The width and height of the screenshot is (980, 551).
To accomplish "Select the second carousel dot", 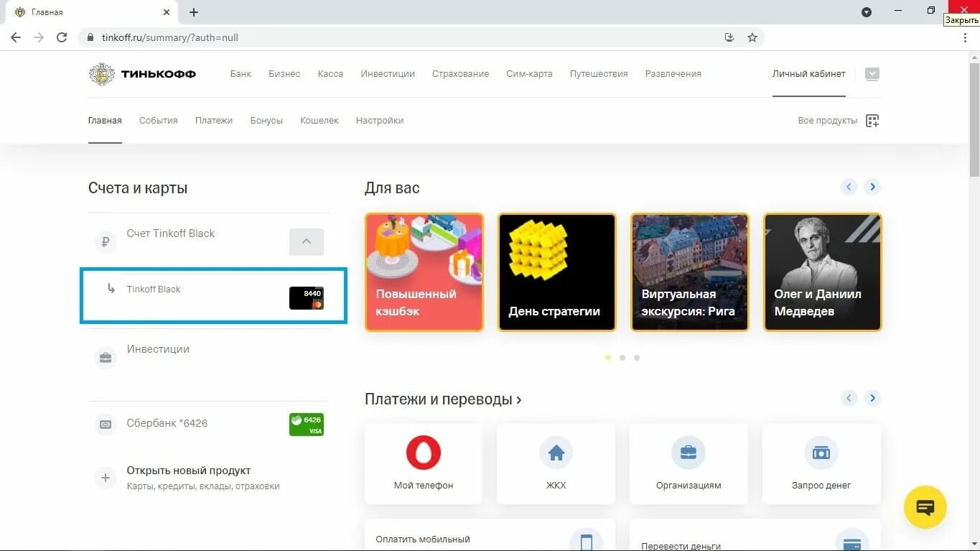I will coord(622,358).
